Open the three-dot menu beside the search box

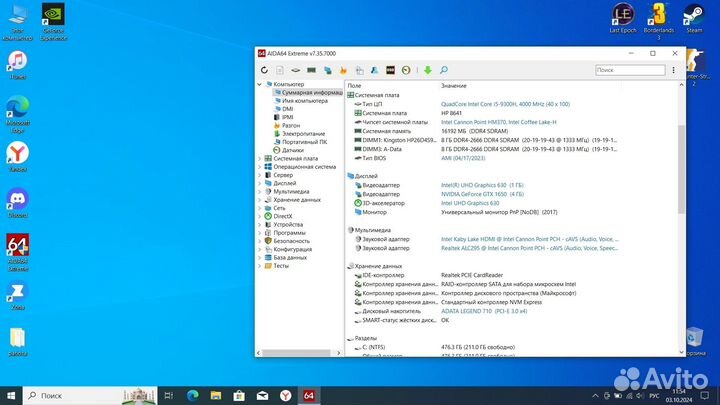(673, 70)
